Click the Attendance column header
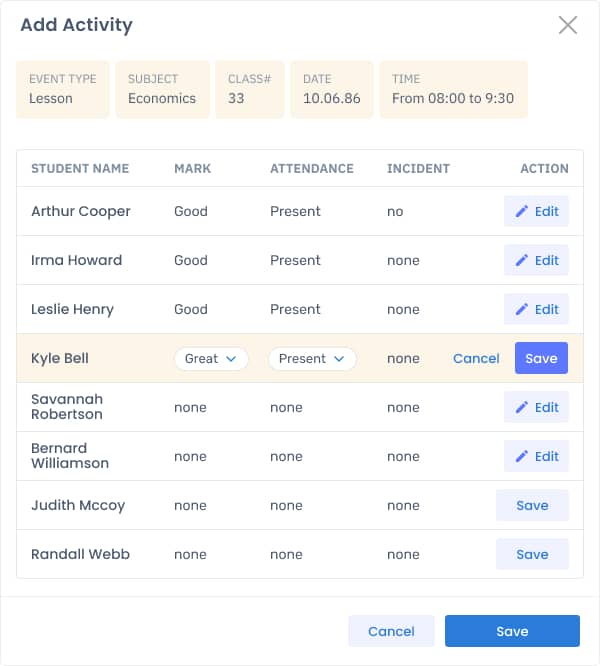 pyautogui.click(x=312, y=168)
